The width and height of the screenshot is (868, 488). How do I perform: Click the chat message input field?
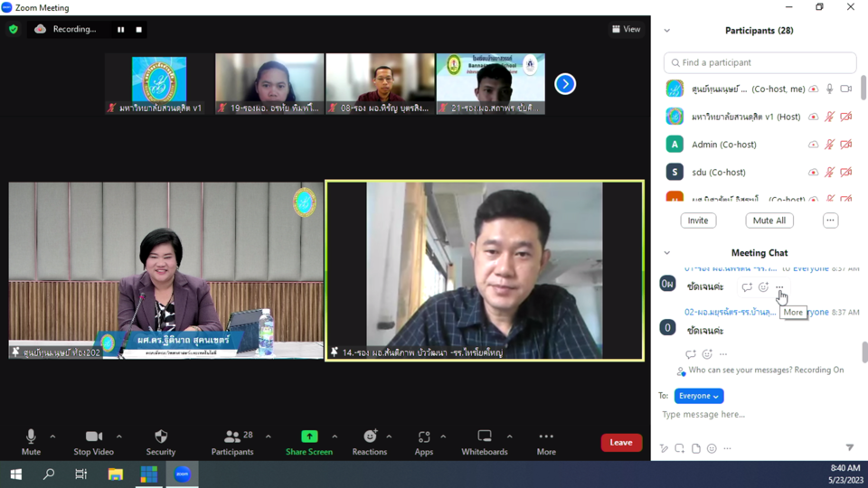(x=759, y=415)
